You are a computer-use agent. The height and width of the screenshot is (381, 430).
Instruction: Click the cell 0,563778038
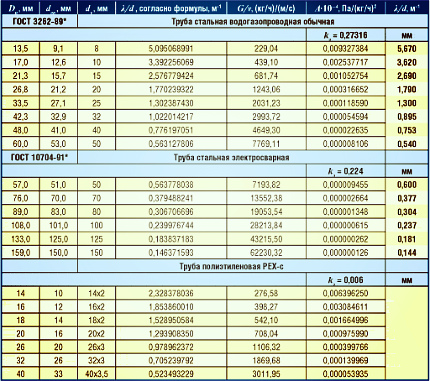click(171, 185)
